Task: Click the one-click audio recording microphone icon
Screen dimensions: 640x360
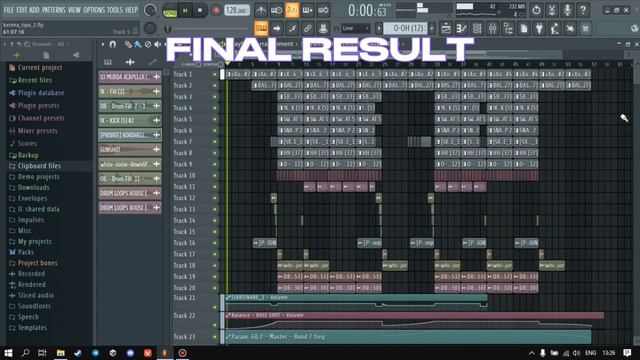Action: pos(567,10)
